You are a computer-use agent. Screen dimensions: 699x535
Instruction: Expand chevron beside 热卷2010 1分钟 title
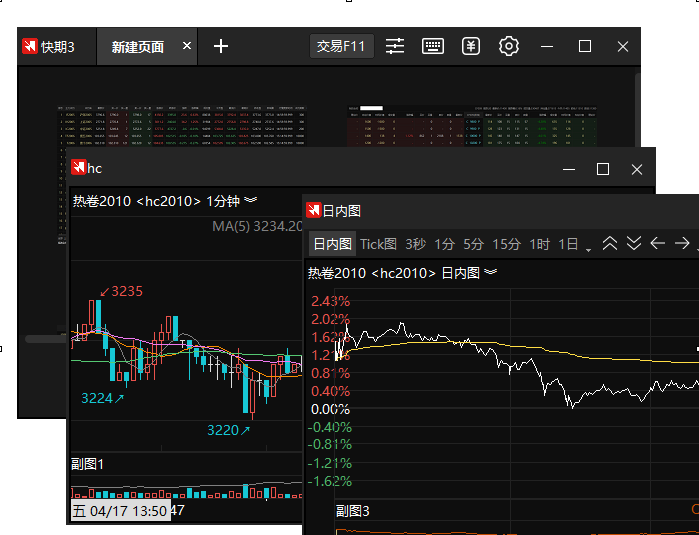coord(251,200)
